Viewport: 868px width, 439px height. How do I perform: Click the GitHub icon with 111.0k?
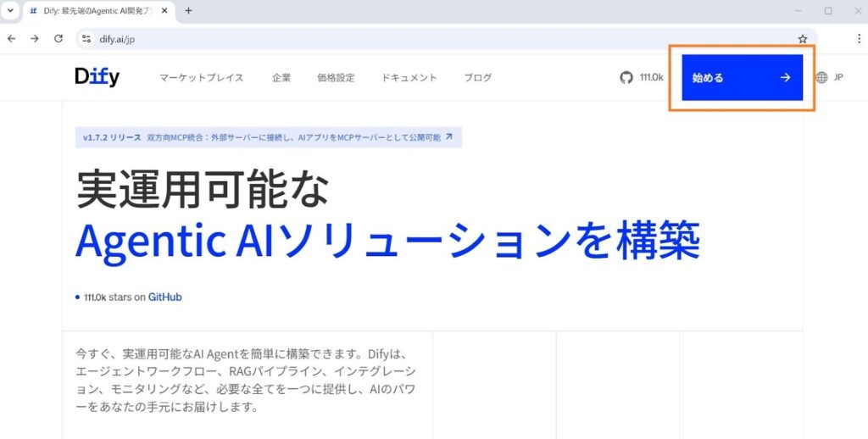coord(641,78)
